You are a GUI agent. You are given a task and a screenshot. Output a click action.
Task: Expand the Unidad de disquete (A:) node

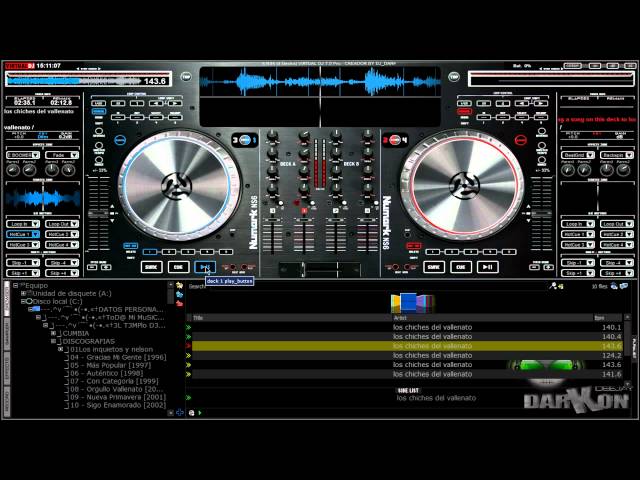[x=23, y=293]
